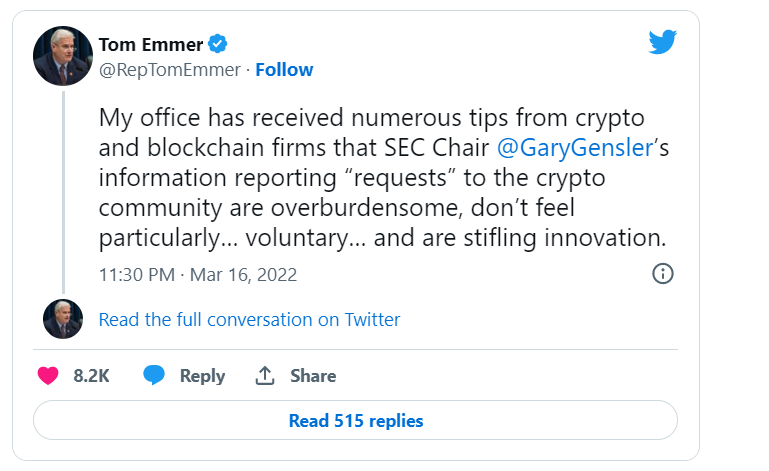769x471 pixels.
Task: Open Tom Emmer's large profile avatar
Action: coord(63,56)
